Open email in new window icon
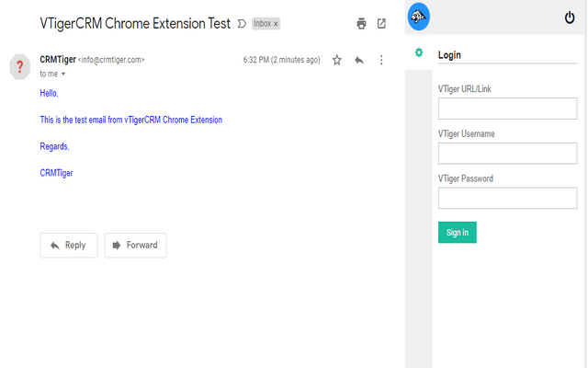Image resolution: width=588 pixels, height=368 pixels. click(381, 24)
